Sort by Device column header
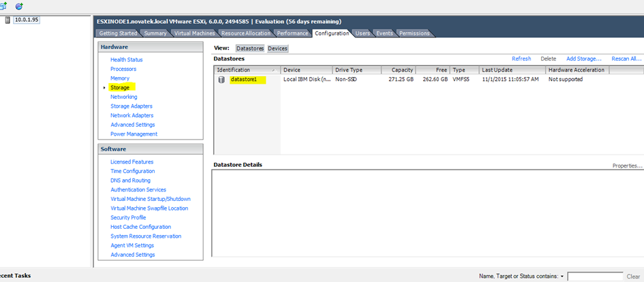The height and width of the screenshot is (282, 644). (307, 70)
